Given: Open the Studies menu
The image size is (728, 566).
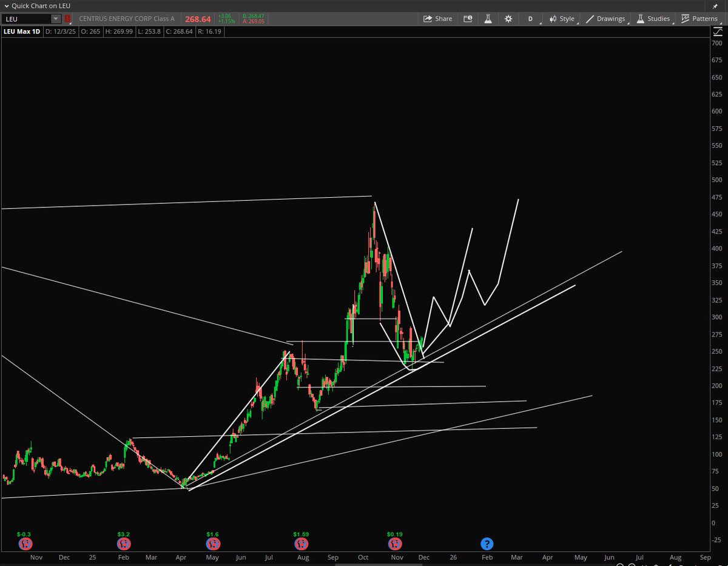Looking at the screenshot, I should [659, 19].
